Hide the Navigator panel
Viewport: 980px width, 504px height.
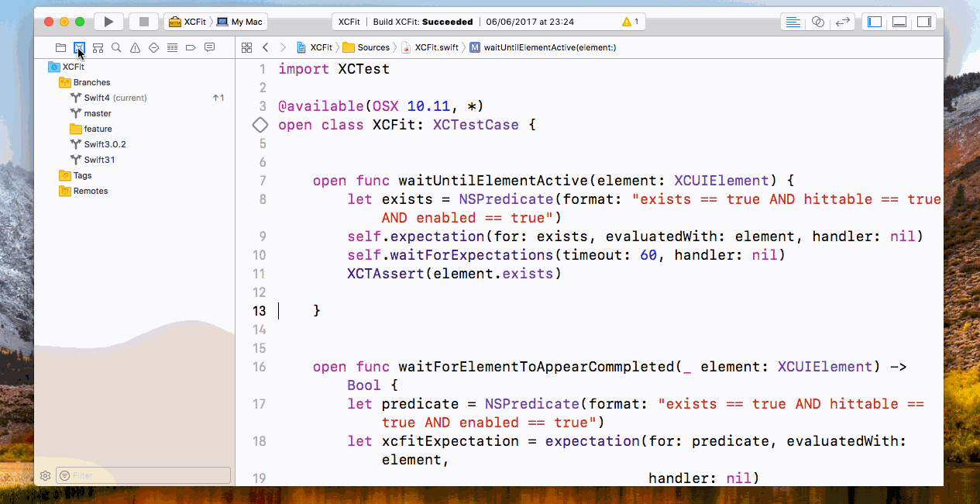(874, 22)
